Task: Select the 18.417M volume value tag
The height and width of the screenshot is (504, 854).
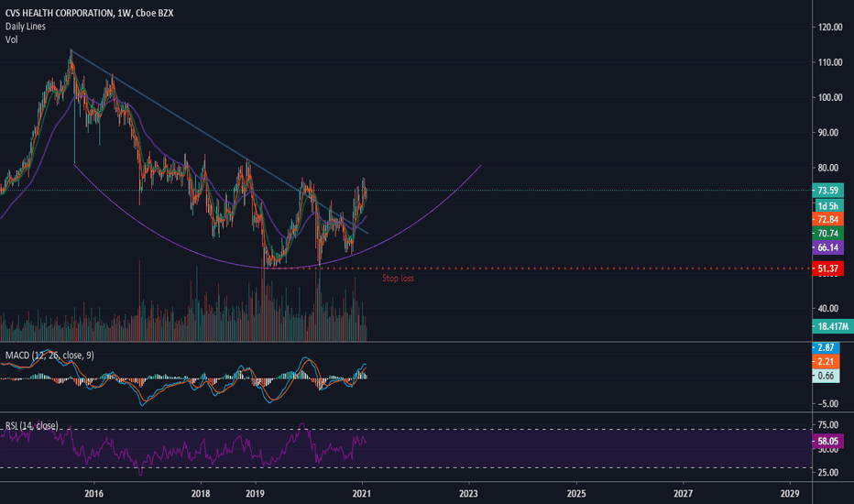Action: 833,326
